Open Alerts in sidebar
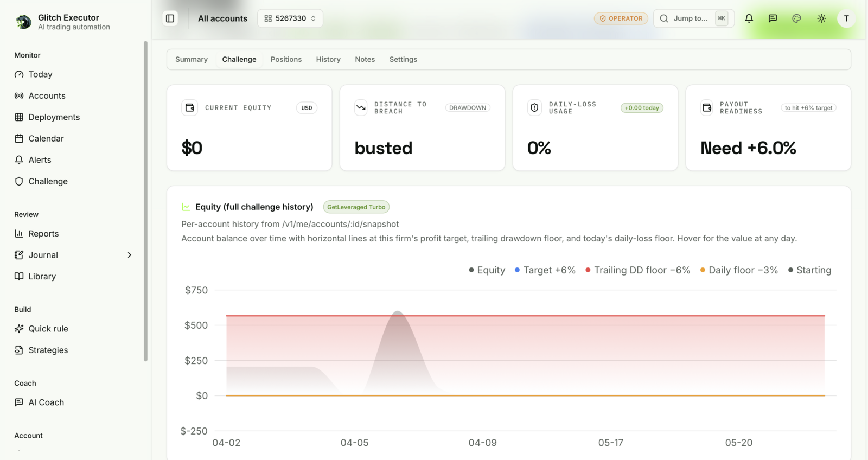 [40, 160]
